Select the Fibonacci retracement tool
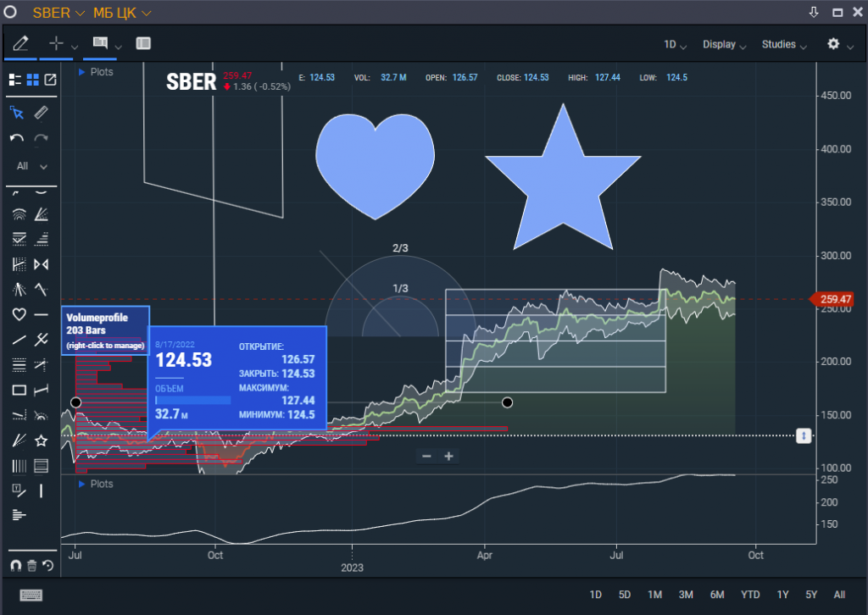The width and height of the screenshot is (868, 615). [x=19, y=239]
